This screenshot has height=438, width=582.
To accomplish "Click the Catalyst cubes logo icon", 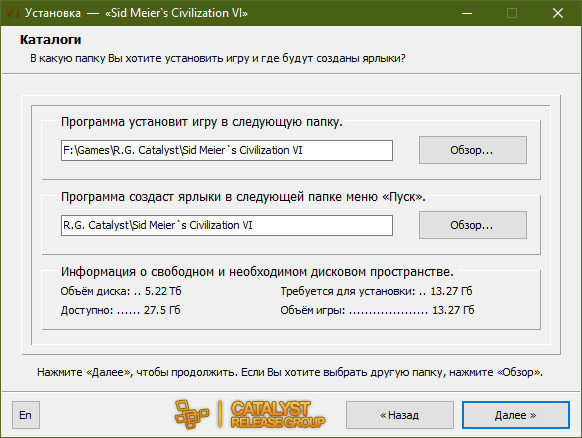I will coord(192,414).
